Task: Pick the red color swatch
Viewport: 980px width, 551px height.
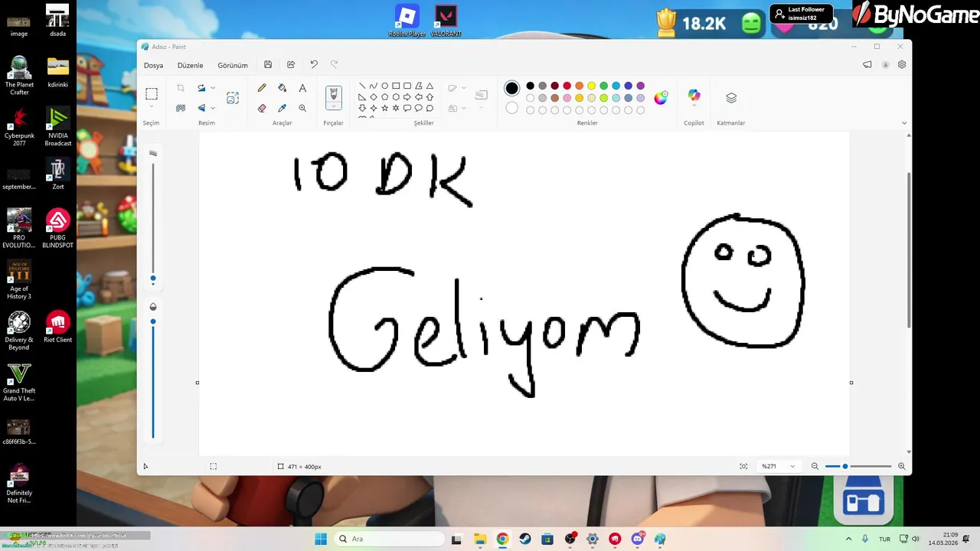Action: tap(567, 86)
